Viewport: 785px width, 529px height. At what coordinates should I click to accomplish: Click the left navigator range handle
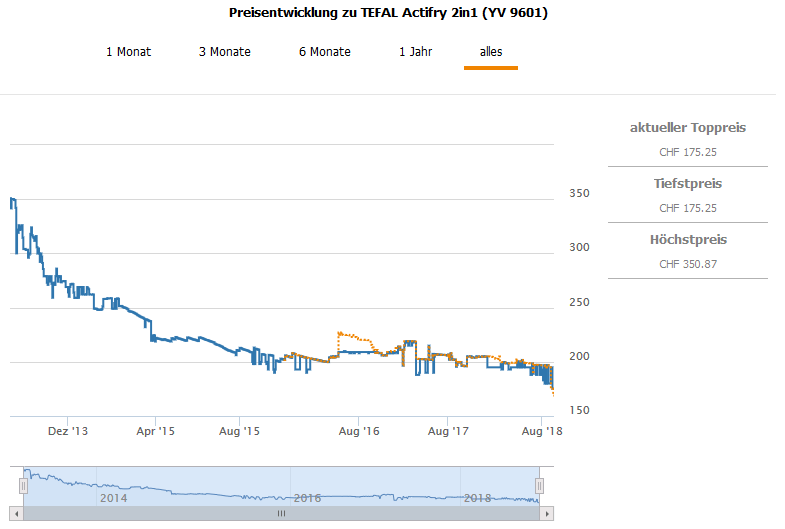click(22, 485)
